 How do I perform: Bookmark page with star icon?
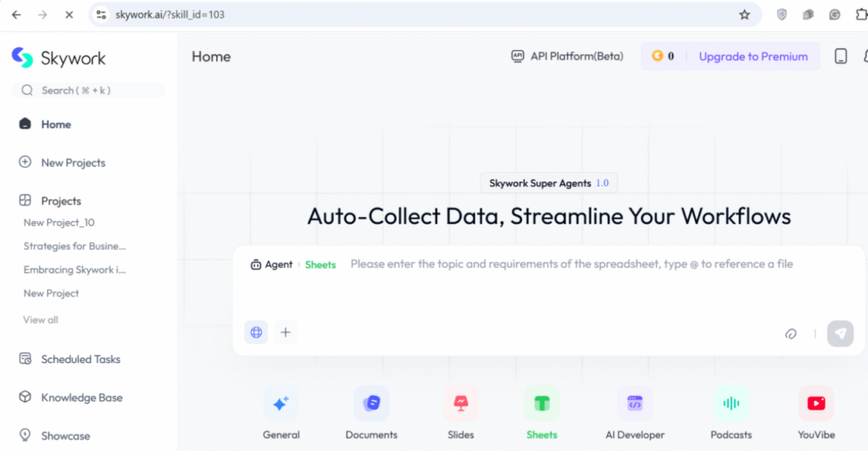(x=744, y=14)
